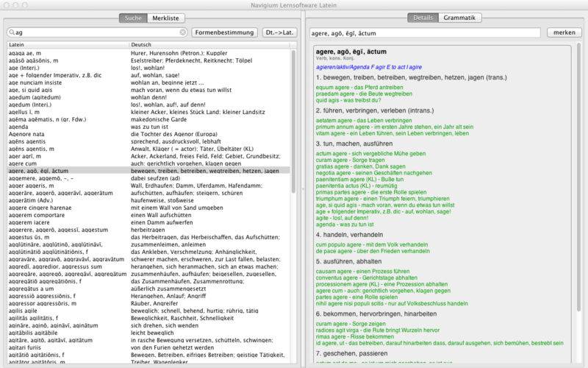Viewport: 588px width, 368px height.
Task: Select the row 'agitābilis agitābile'
Action: click(148, 333)
